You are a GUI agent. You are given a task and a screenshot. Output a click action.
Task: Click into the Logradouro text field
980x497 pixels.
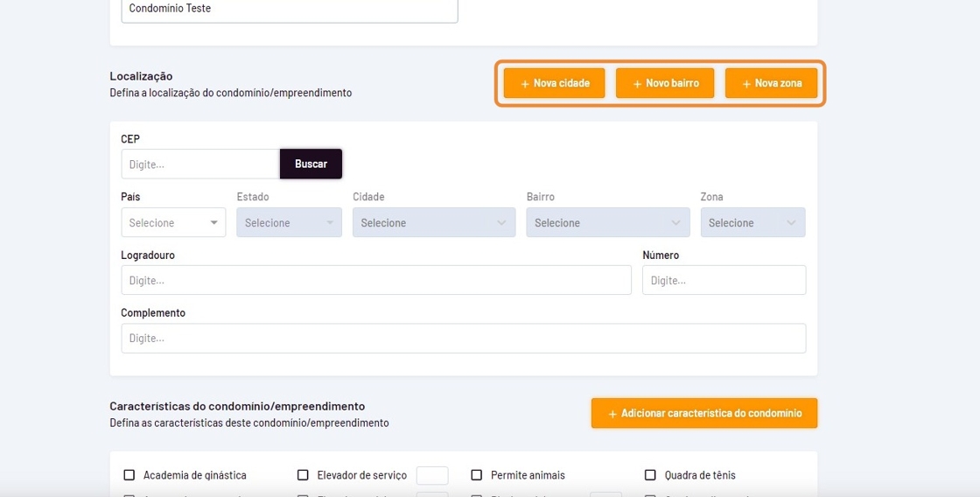[375, 280]
